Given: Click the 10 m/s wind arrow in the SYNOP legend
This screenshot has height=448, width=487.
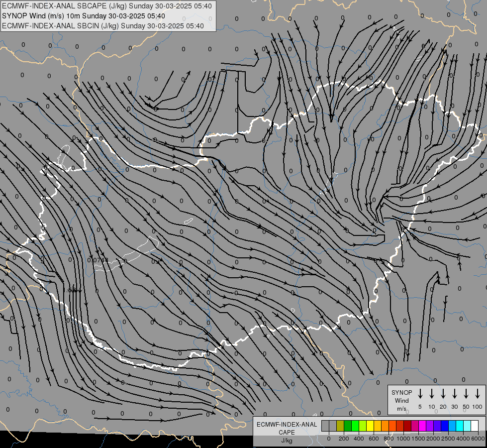Looking at the screenshot, I should coord(431,394).
